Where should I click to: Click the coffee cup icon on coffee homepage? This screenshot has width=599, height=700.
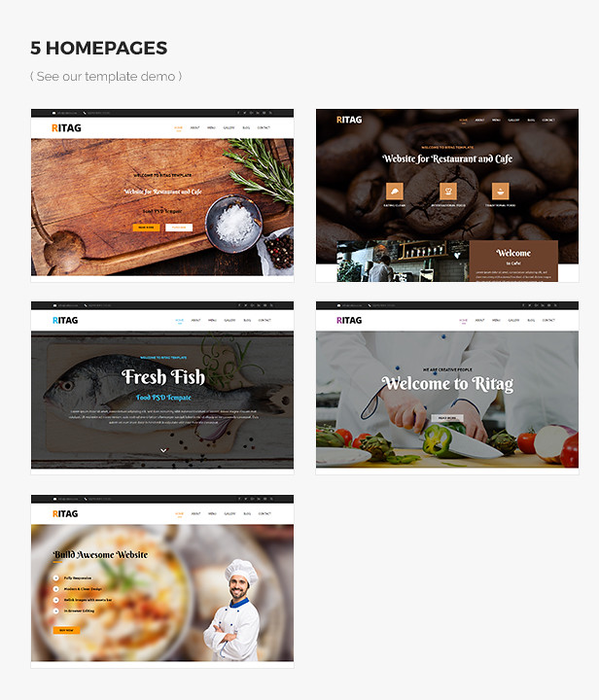click(x=501, y=192)
